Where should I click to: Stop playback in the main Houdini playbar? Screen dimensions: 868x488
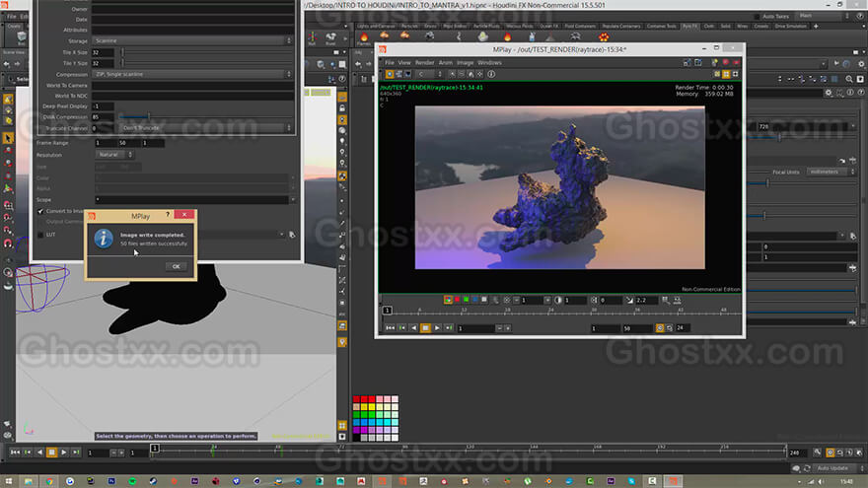[51, 453]
